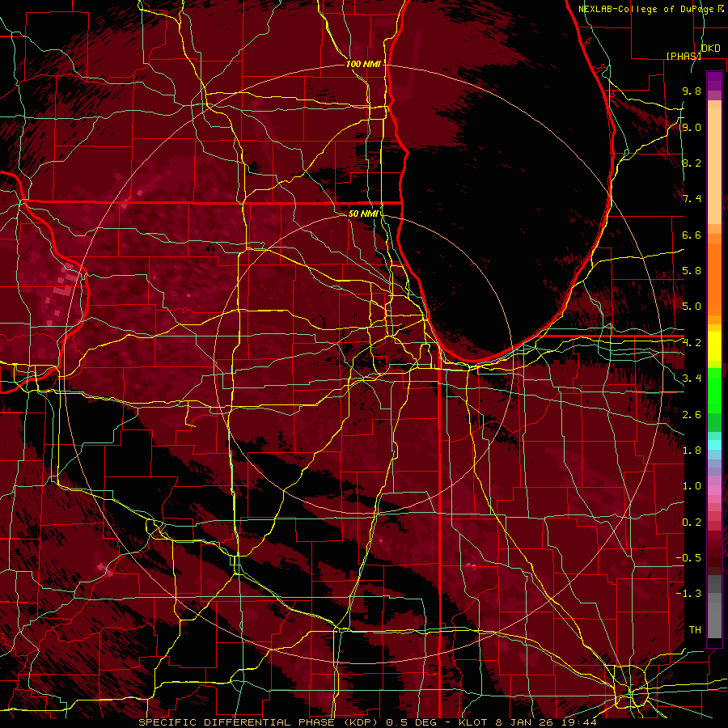The width and height of the screenshot is (728, 728).
Task: Click the 2.6 scale value
Action: tap(692, 415)
